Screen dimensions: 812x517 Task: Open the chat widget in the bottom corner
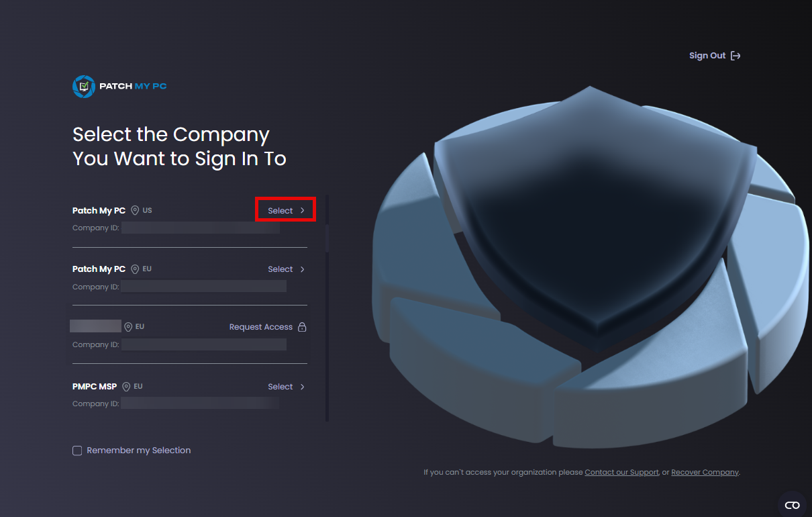(x=791, y=504)
